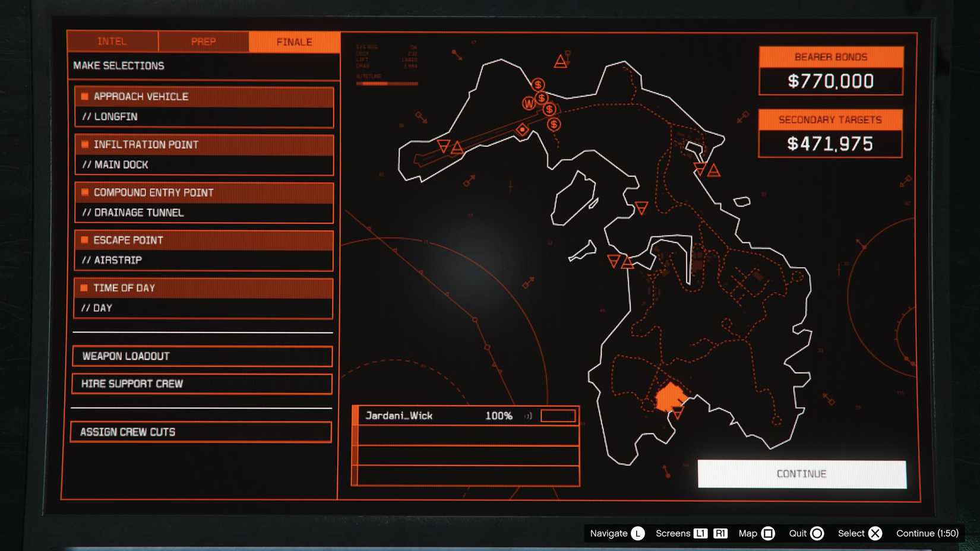
Task: Switch to the INTEL tab
Action: [112, 42]
